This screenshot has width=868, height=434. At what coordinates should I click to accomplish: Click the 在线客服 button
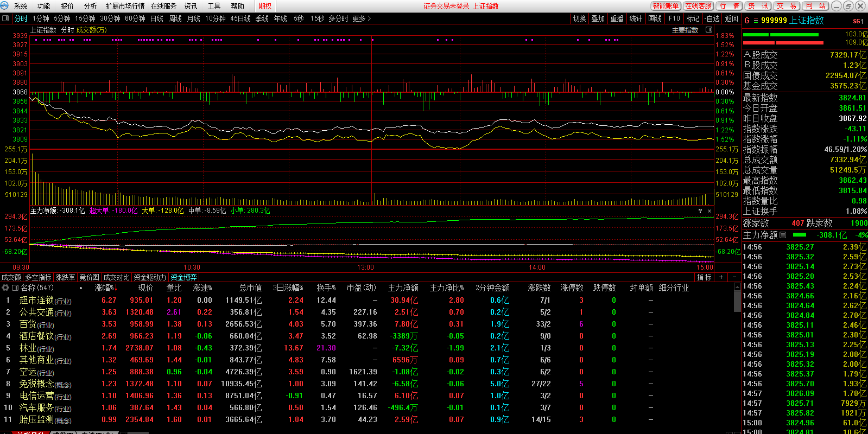click(698, 6)
